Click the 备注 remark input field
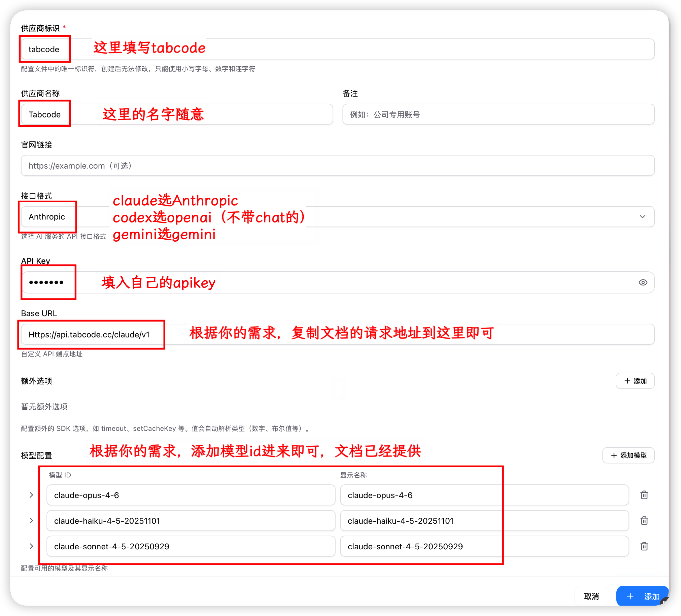The height and width of the screenshot is (616, 681). tap(498, 114)
